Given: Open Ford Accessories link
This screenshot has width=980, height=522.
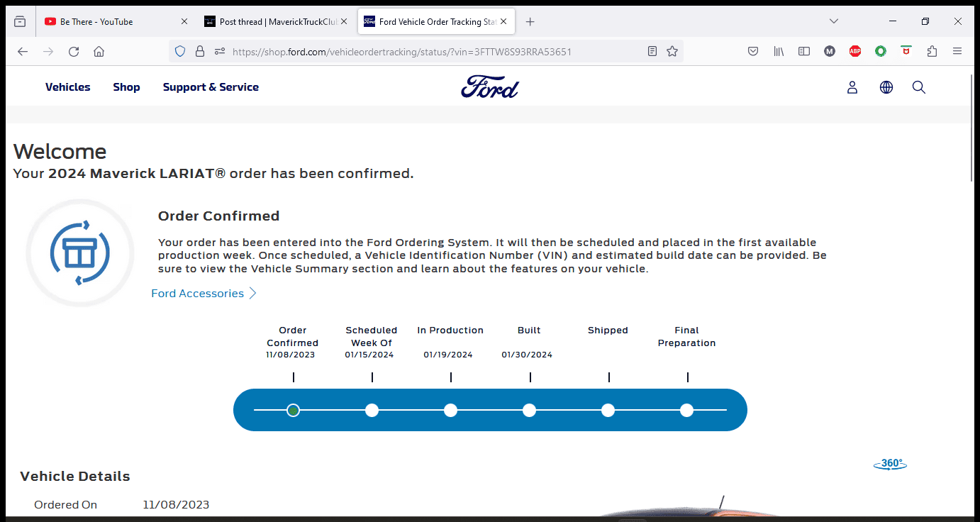Looking at the screenshot, I should [204, 294].
